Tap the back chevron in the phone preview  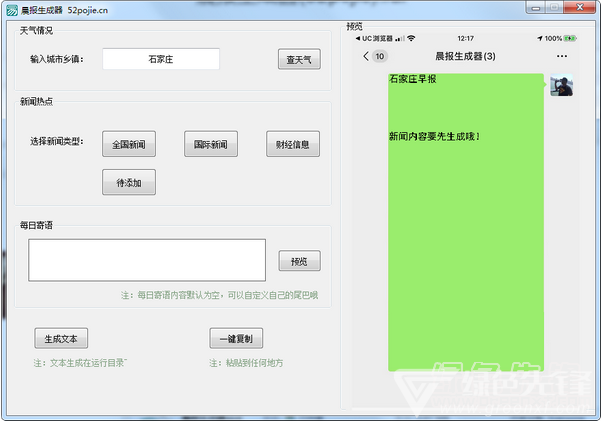(366, 56)
